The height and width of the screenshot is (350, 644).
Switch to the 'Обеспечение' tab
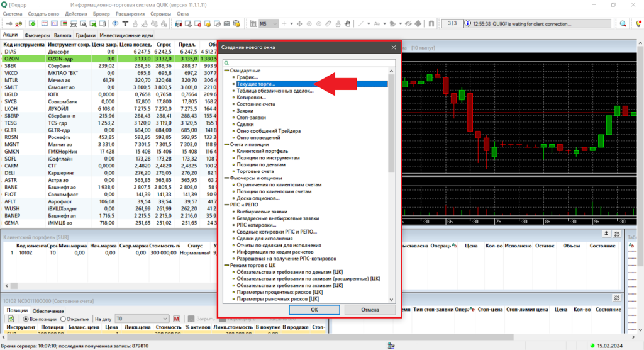pos(48,311)
